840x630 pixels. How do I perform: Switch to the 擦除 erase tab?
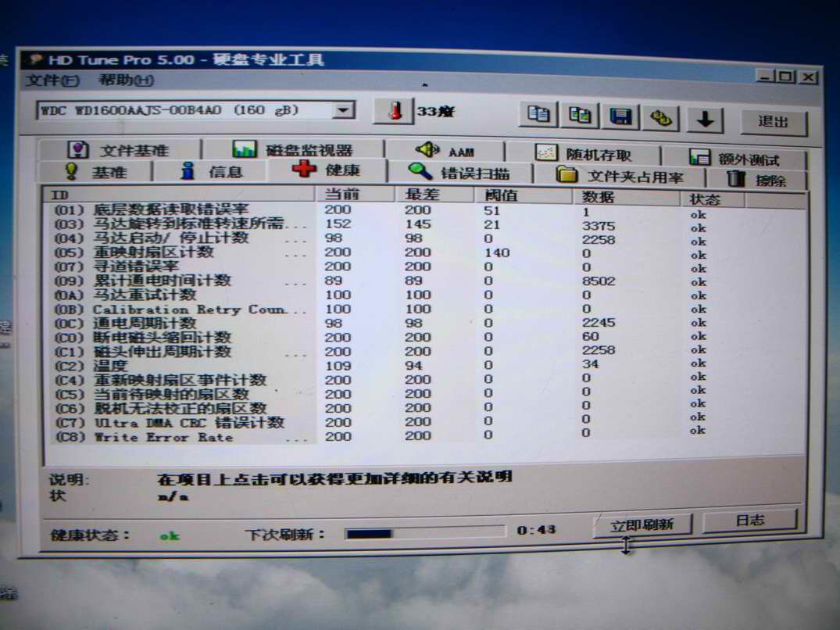tap(756, 180)
